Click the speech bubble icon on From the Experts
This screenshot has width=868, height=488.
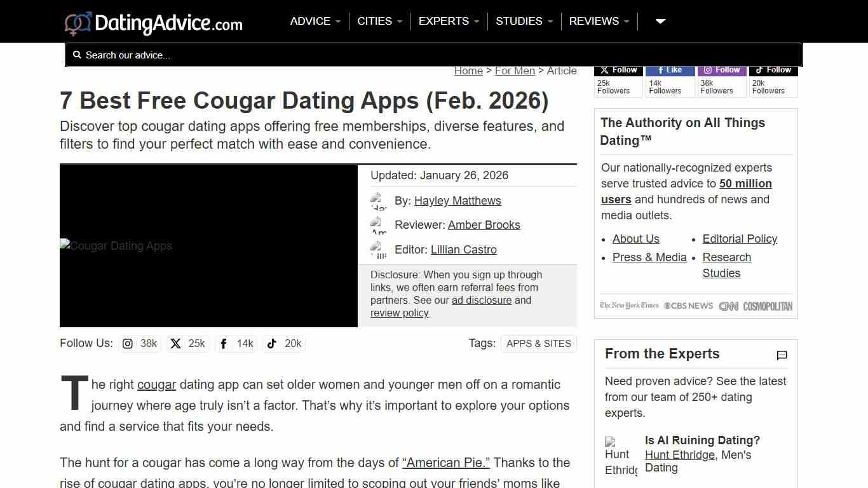pyautogui.click(x=782, y=355)
